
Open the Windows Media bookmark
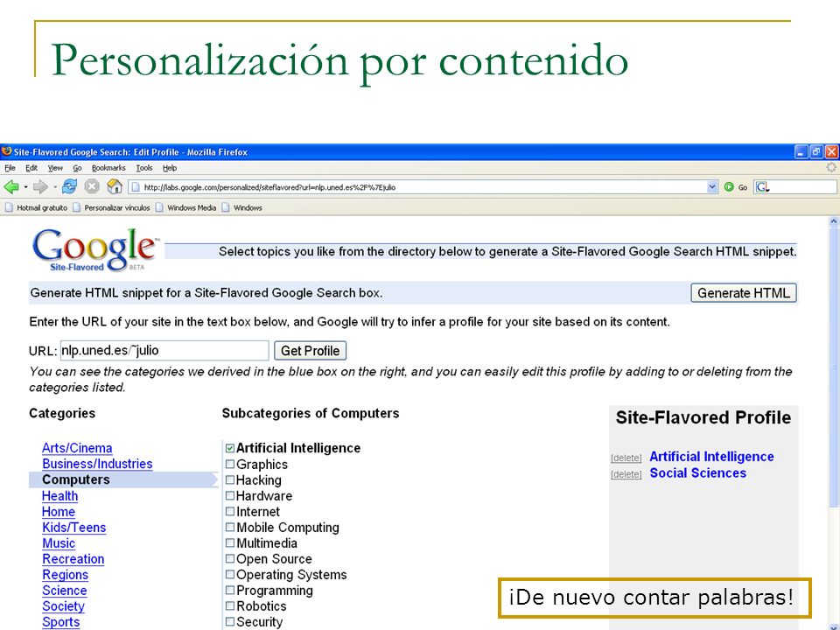185,207
